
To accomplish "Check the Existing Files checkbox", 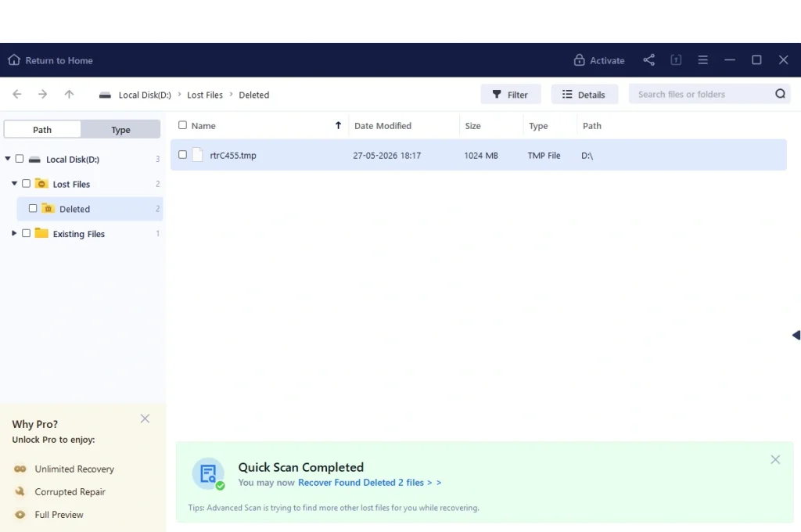I will point(26,233).
